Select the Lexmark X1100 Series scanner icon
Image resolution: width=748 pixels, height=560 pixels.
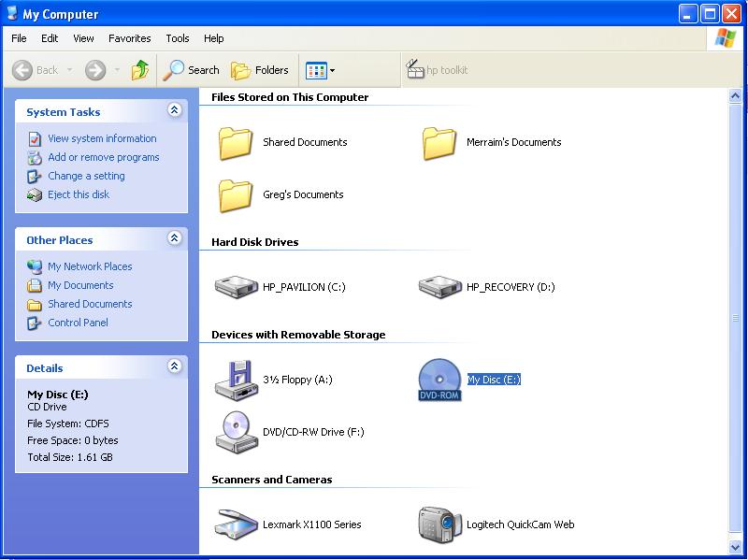tap(237, 524)
